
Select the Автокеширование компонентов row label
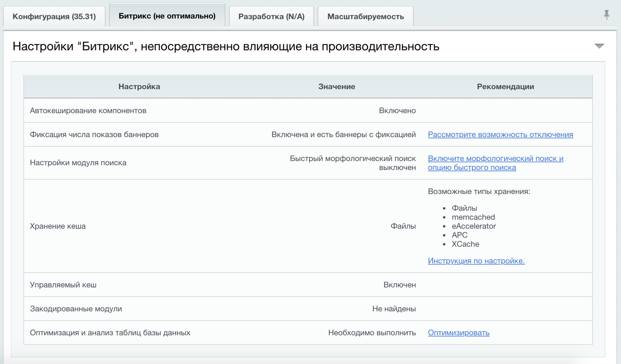(x=88, y=110)
